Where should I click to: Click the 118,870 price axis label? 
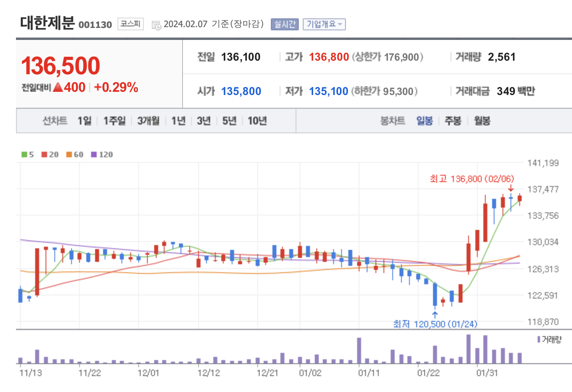point(543,322)
